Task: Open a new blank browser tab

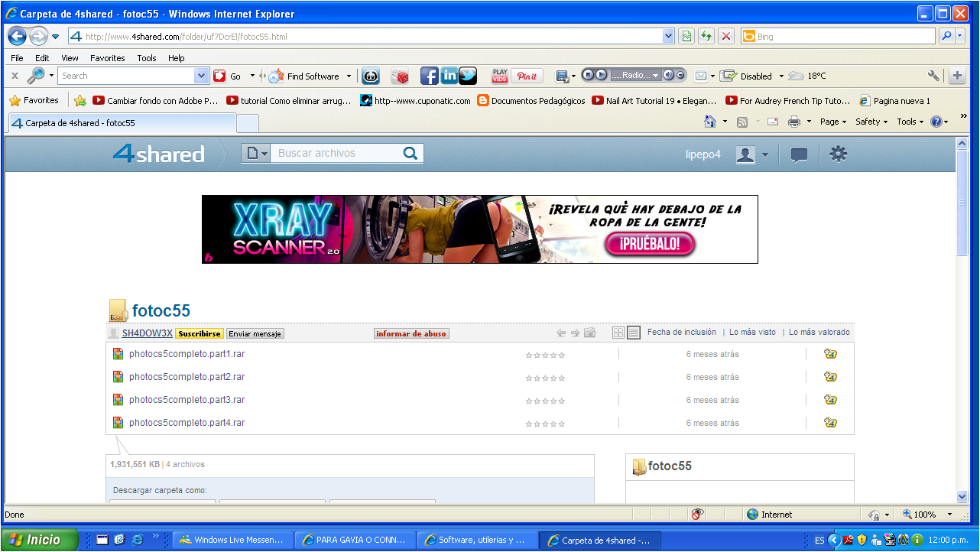Action: tap(248, 123)
